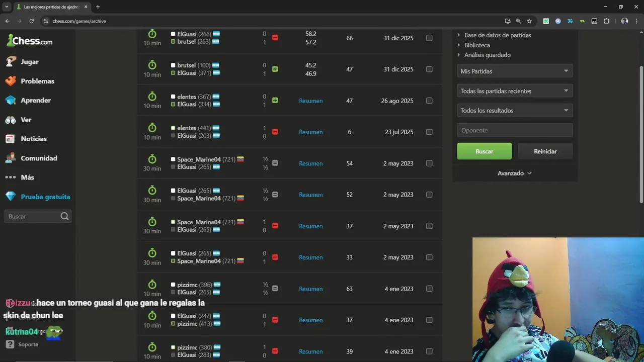The image size is (644, 362).
Task: Select checkbox for 47-move game on 31 dic 2025
Action: tap(429, 69)
